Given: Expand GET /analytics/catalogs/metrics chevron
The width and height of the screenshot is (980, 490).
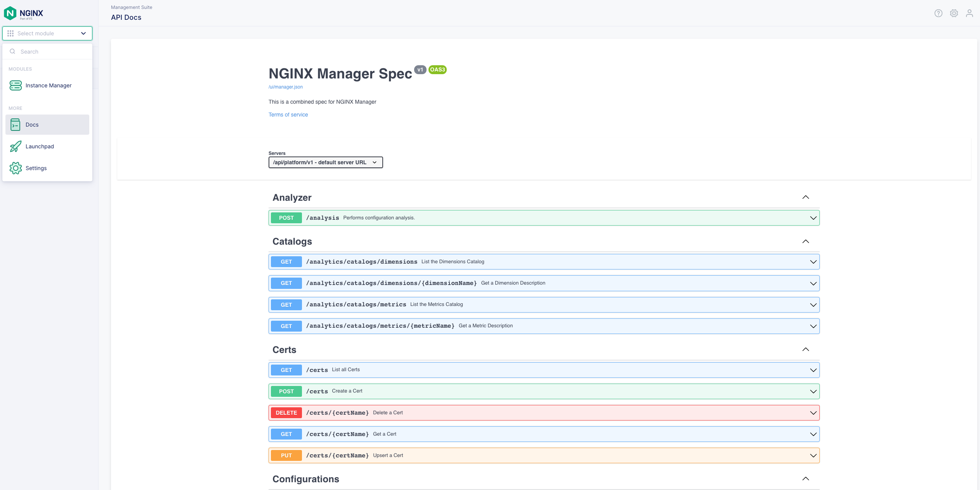Looking at the screenshot, I should tap(813, 305).
